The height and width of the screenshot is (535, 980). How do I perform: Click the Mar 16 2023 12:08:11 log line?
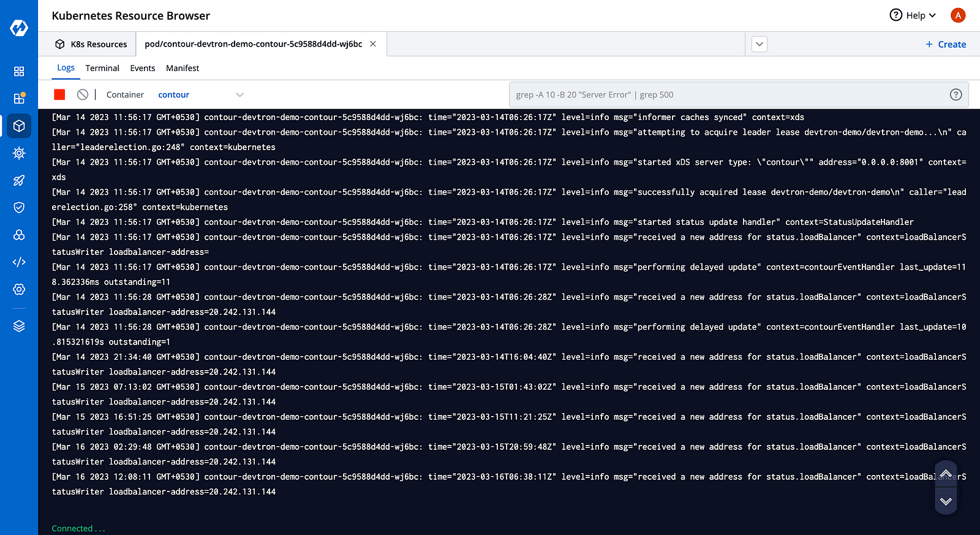point(509,484)
